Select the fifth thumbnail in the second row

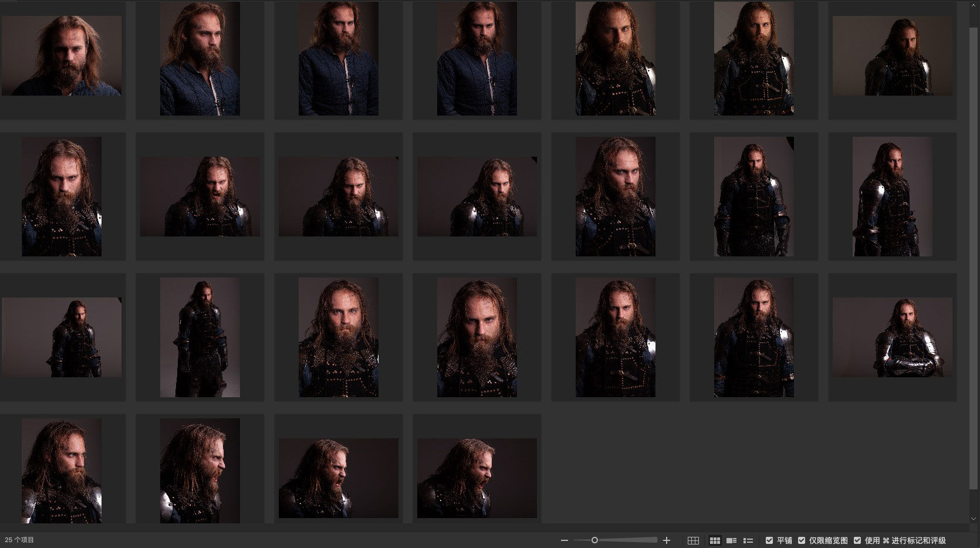coord(616,197)
